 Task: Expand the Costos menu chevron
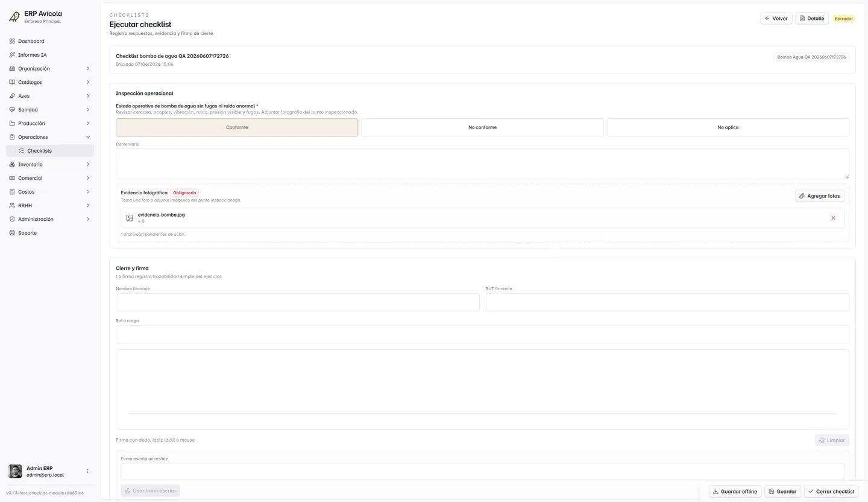coord(88,192)
